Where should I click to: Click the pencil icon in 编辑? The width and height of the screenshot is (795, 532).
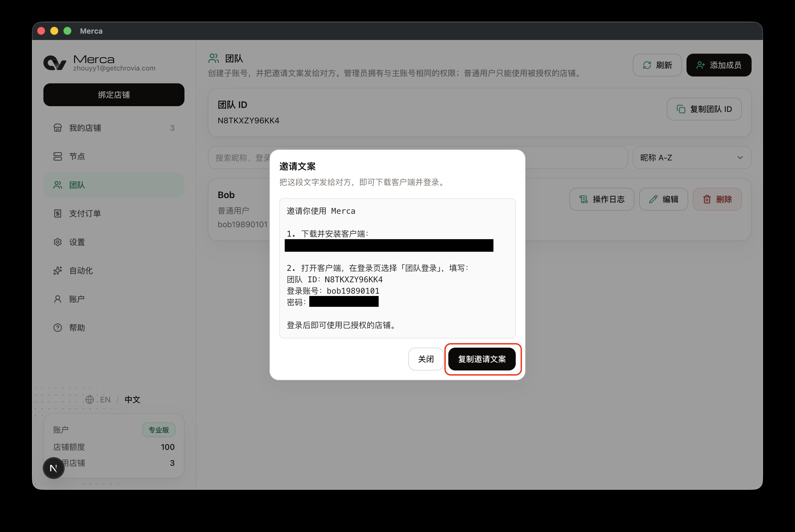(653, 199)
